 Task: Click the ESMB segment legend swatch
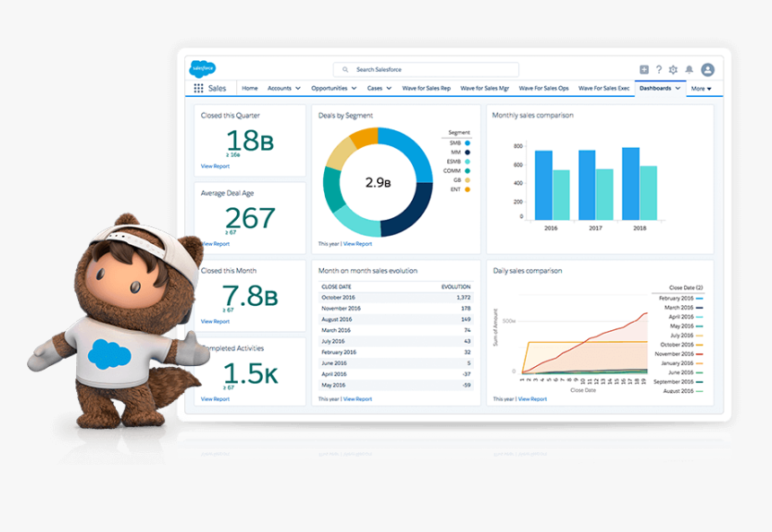coord(467,161)
